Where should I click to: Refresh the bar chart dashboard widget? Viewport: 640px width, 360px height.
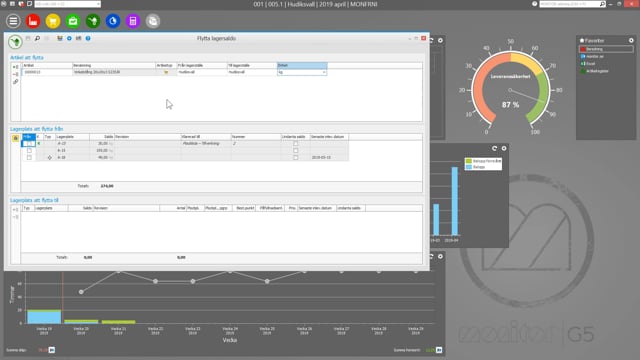point(494,149)
